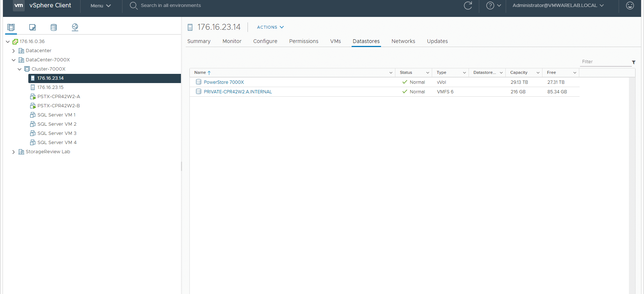Click the Datacenter tree icon
Screen dimensions: 644x294
point(21,51)
